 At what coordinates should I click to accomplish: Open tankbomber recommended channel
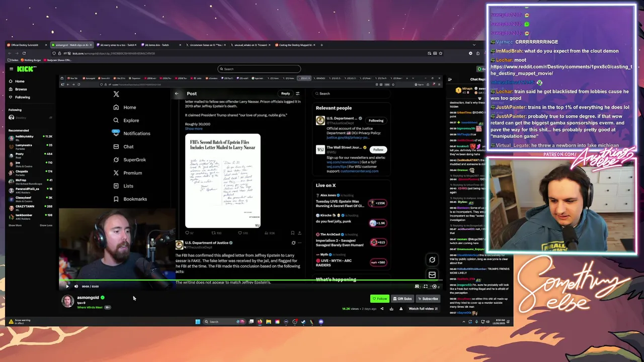pos(30,216)
